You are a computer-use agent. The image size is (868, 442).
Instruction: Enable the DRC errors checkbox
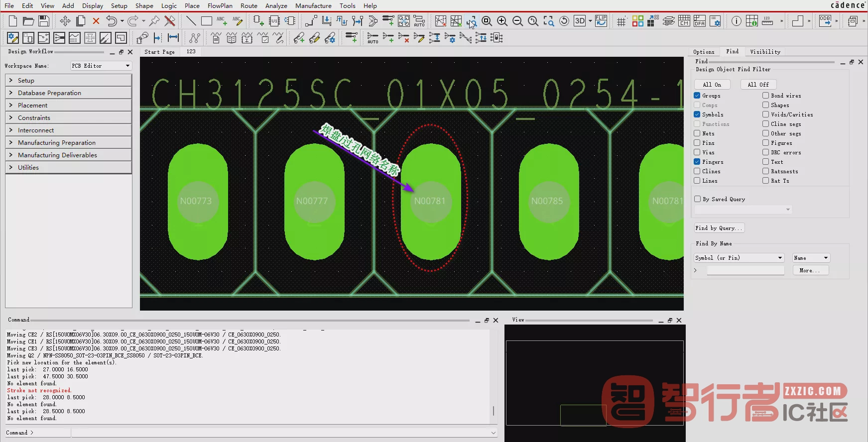point(766,152)
